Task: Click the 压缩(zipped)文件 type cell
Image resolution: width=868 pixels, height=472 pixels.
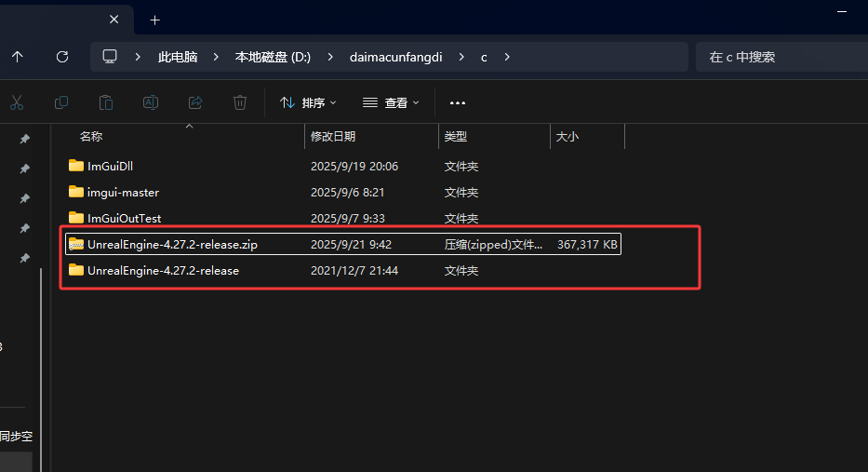Action: 493,244
